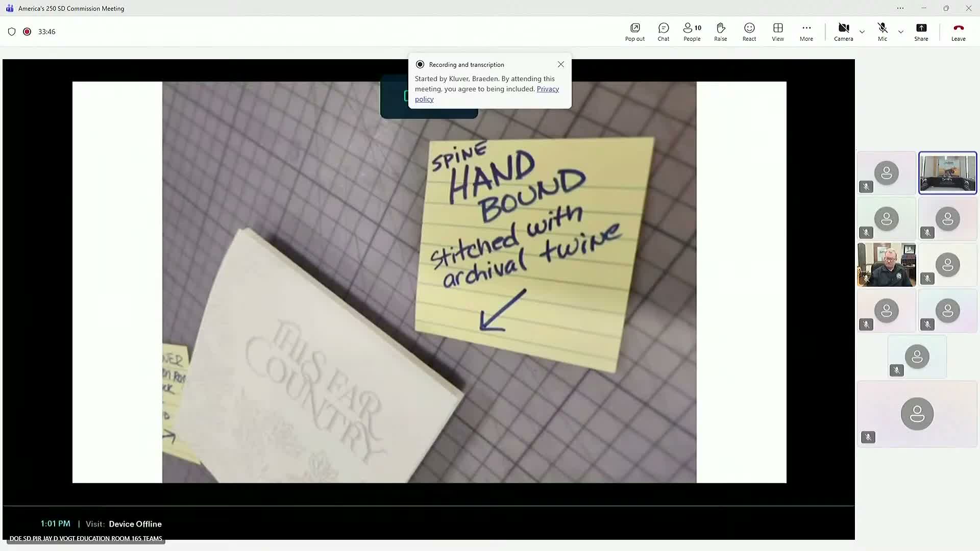This screenshot has height=551, width=980.
Task: Select the man's video feed tile
Action: pyautogui.click(x=887, y=265)
